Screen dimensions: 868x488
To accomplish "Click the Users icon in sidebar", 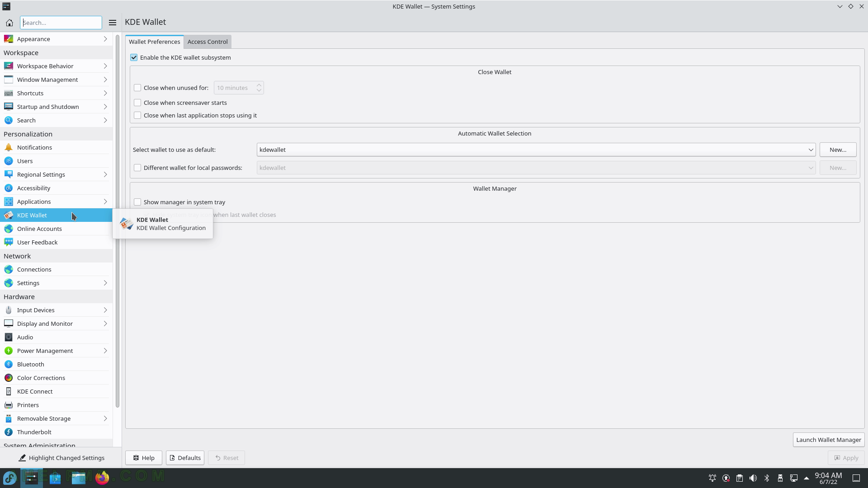I will (9, 161).
